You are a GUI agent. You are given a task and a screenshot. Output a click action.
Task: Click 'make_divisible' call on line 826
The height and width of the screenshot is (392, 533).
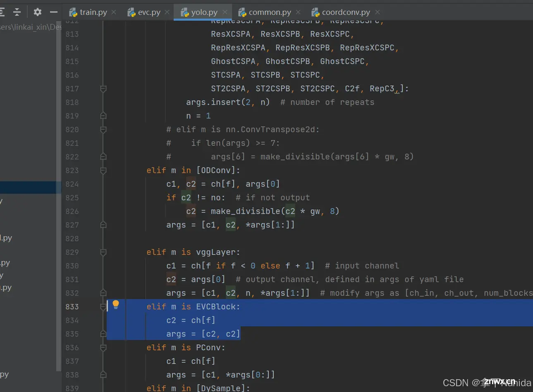click(246, 211)
